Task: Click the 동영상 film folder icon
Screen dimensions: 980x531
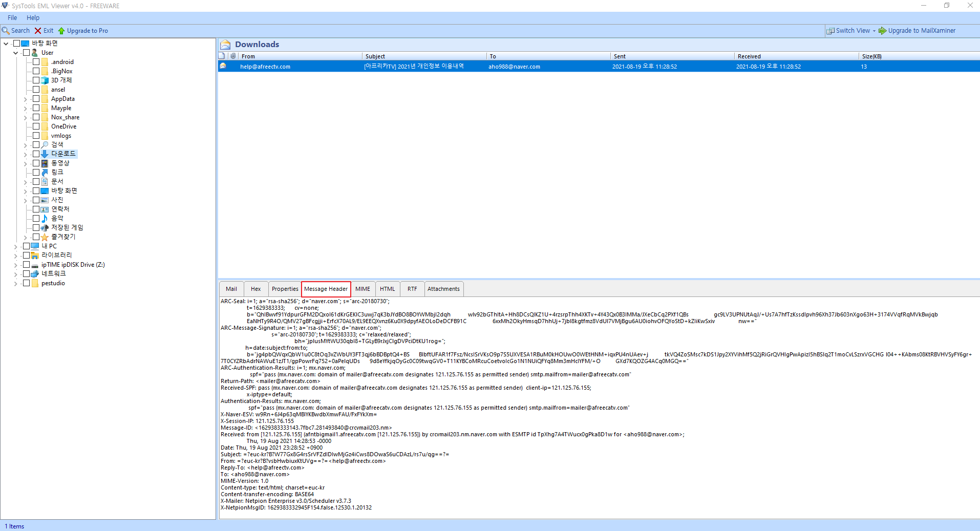Action: (x=45, y=163)
